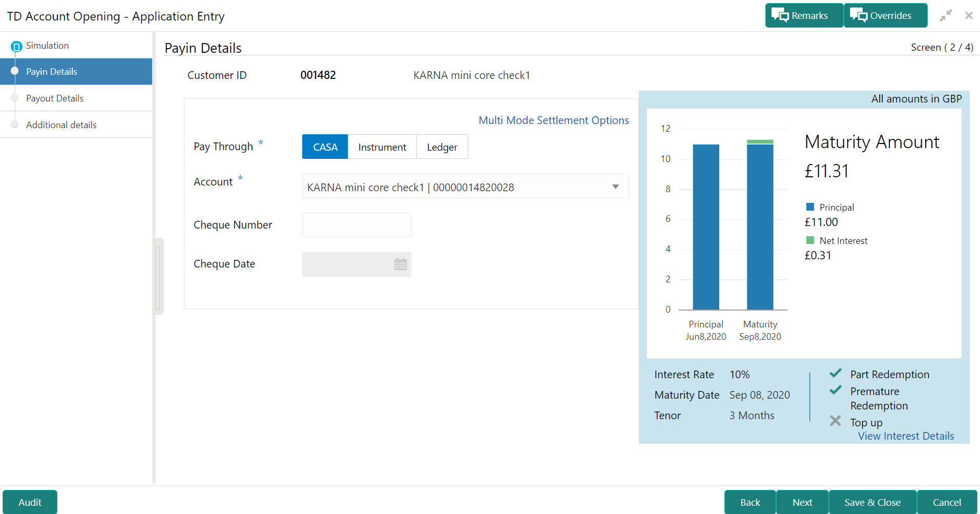This screenshot has width=980, height=514.
Task: Click the Interest Rate 10% value
Action: [x=740, y=375]
